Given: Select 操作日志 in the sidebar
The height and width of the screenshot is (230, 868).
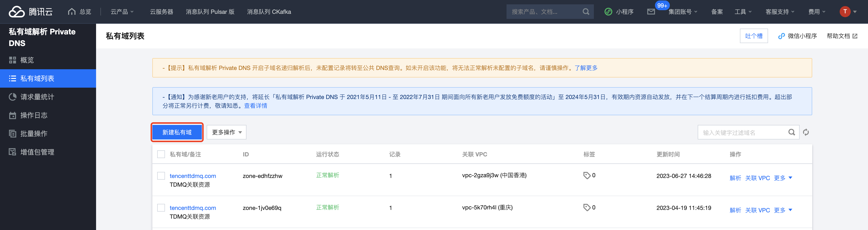Looking at the screenshot, I should point(48,115).
